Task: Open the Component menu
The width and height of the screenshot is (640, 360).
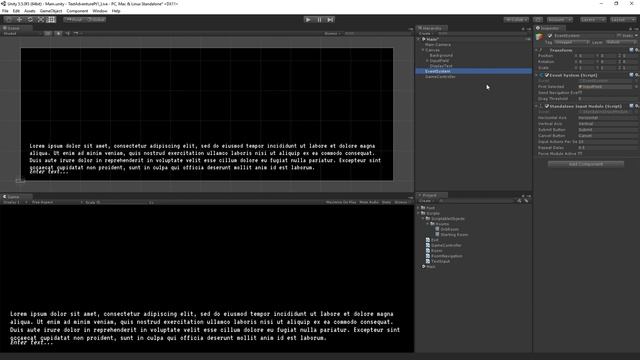Action: [x=77, y=11]
